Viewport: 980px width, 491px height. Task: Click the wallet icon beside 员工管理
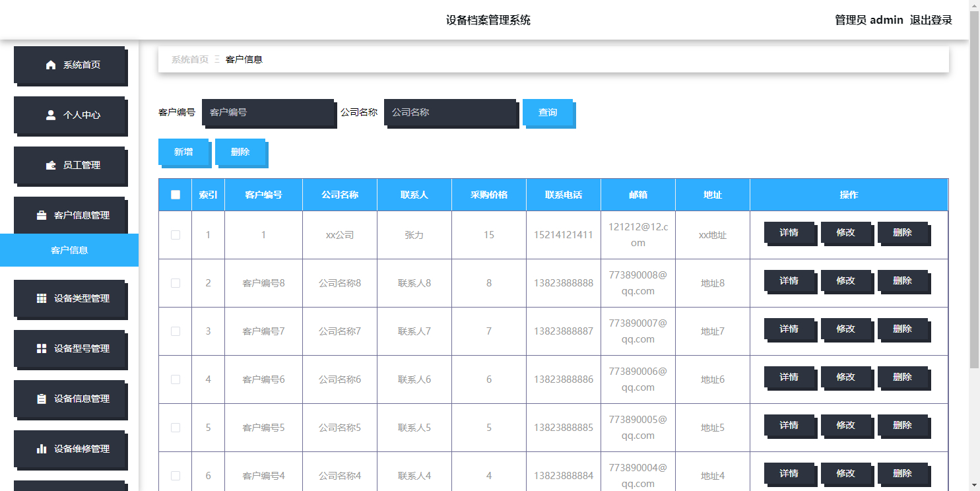click(x=51, y=165)
